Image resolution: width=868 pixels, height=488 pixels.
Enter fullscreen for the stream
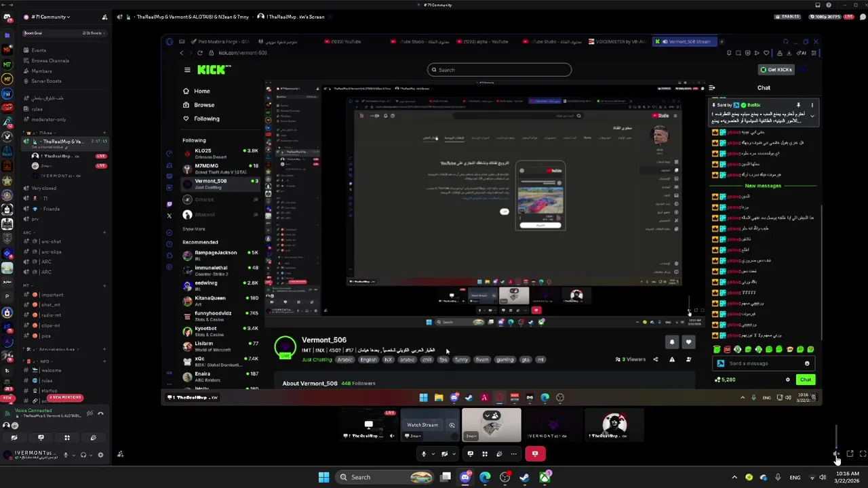[863, 454]
